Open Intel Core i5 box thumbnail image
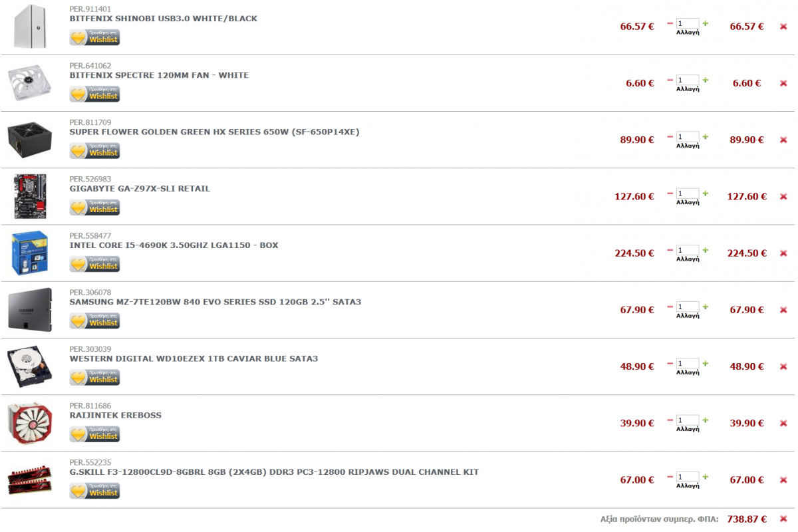Image resolution: width=798 pixels, height=532 pixels. point(29,253)
